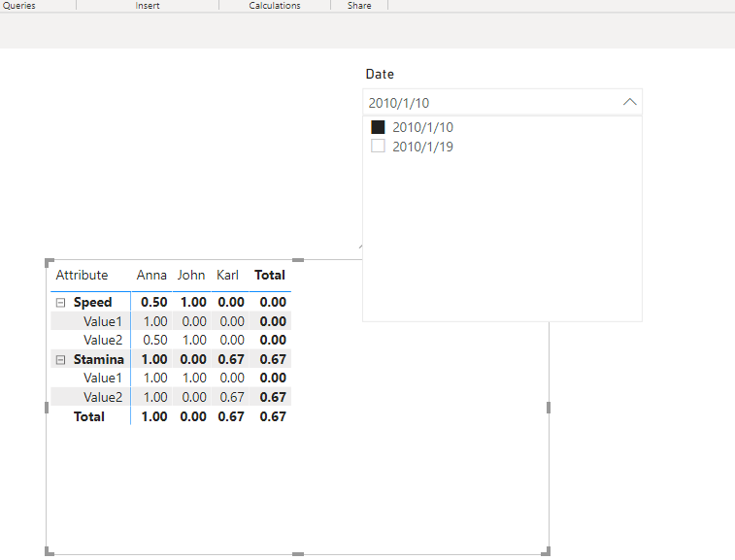Click Anna's Speed value 0.50
The height and width of the screenshot is (560, 735).
pyautogui.click(x=154, y=302)
